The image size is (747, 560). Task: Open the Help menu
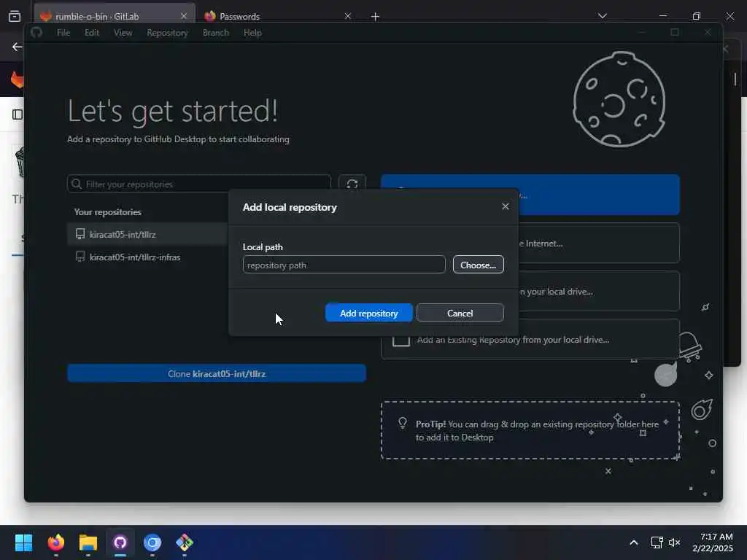point(252,33)
